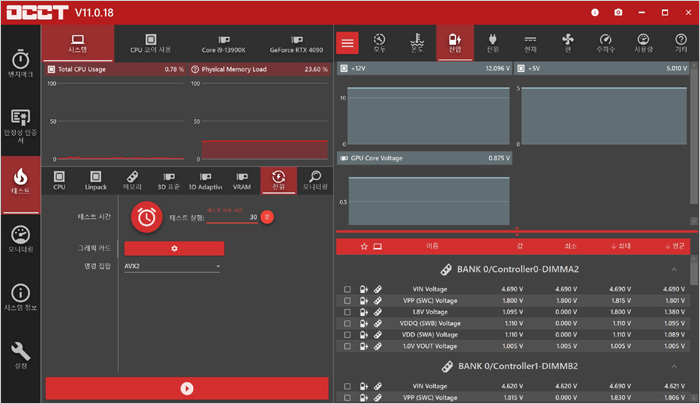Open the red hamburger menu button
Image resolution: width=700 pixels, height=404 pixels.
[347, 43]
